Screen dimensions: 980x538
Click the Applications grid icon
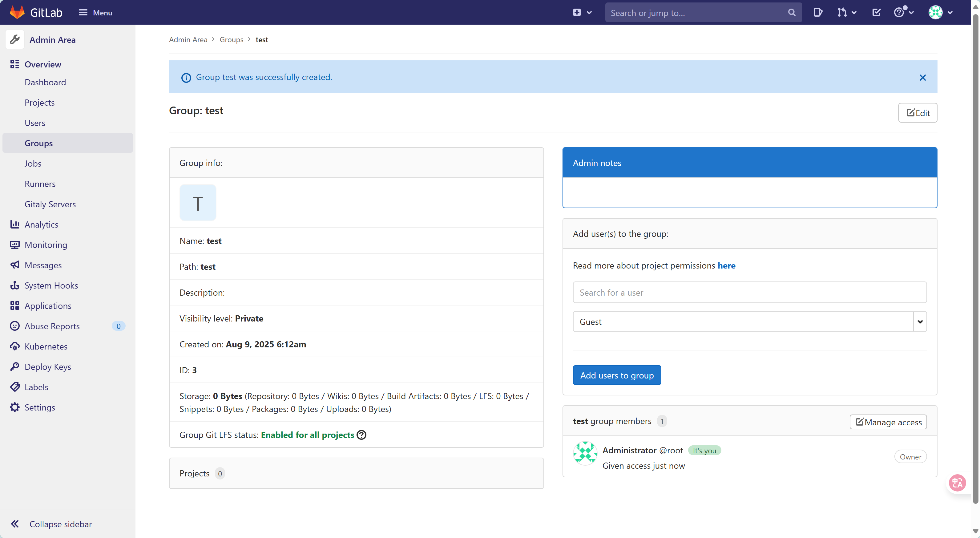14,306
